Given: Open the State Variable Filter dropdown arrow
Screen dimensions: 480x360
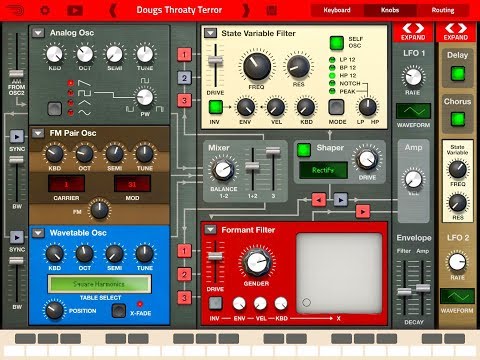Looking at the screenshot, I should coord(210,33).
